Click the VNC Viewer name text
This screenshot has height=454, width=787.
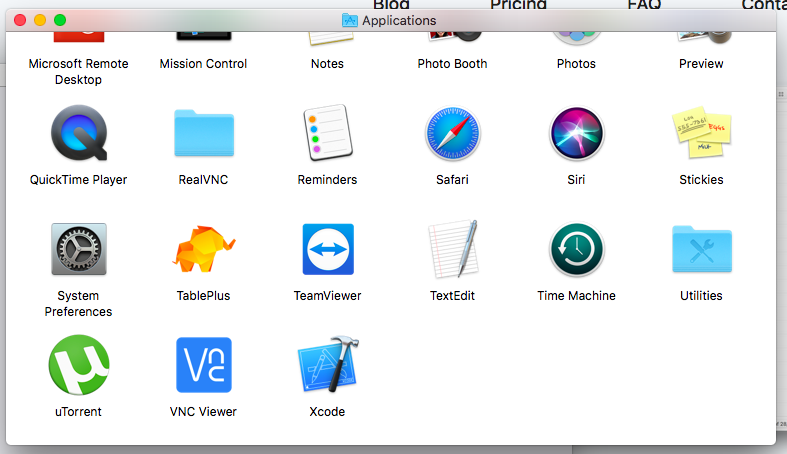click(203, 411)
